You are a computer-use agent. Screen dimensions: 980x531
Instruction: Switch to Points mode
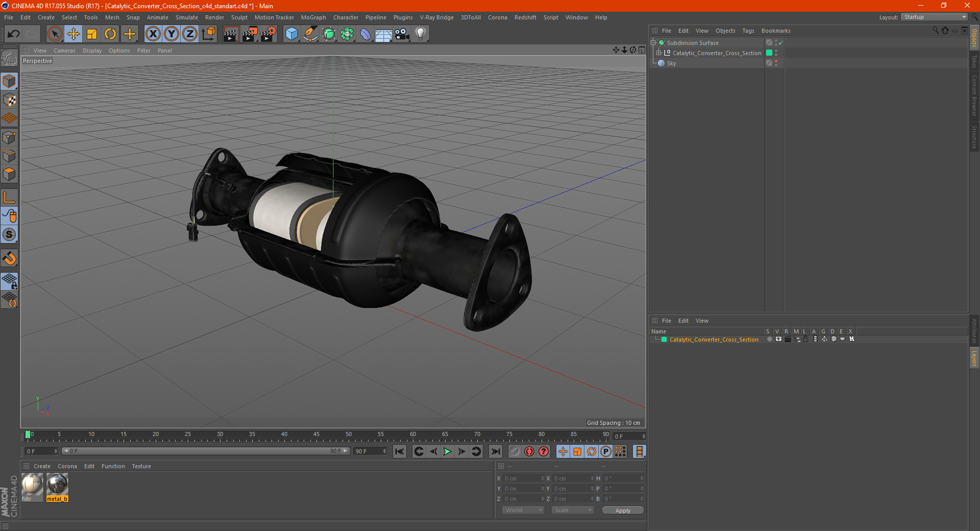[x=9, y=137]
